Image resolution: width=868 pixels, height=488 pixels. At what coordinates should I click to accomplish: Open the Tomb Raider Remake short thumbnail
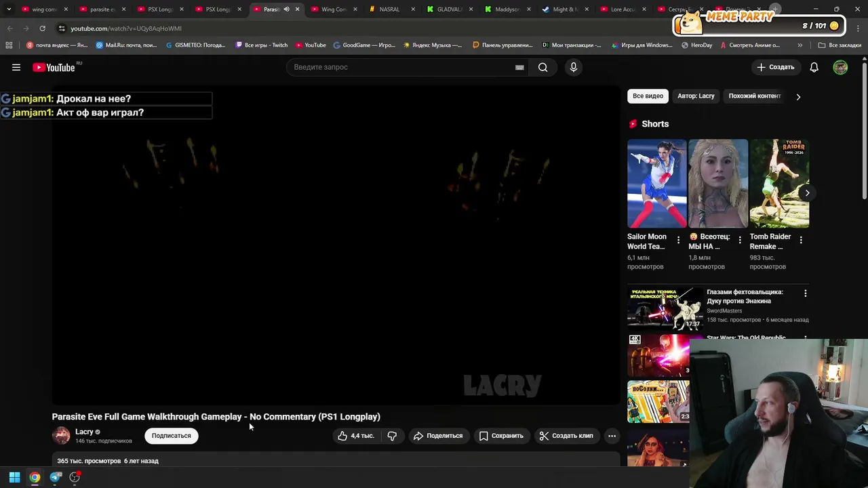[779, 184]
